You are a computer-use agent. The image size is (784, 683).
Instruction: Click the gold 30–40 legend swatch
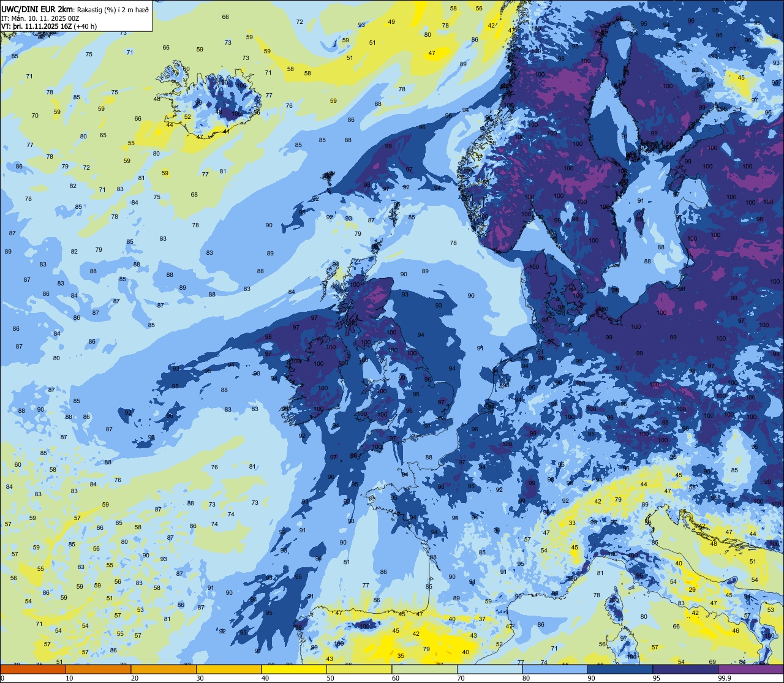[228, 669]
